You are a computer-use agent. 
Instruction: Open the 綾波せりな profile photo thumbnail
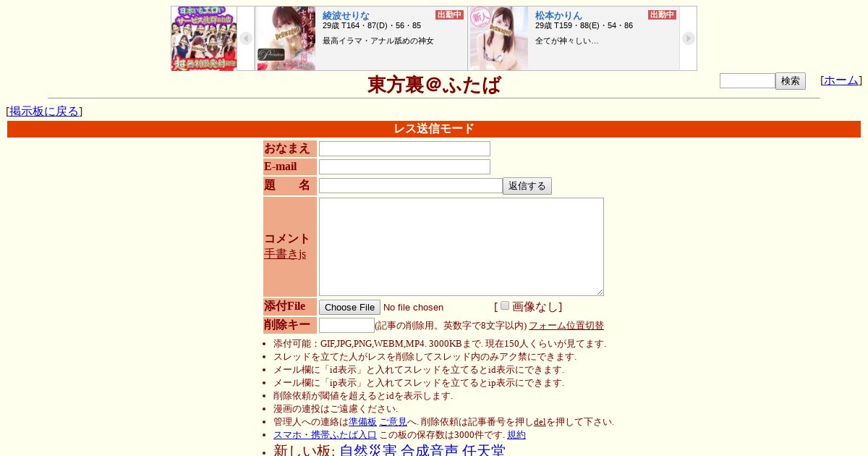[x=286, y=38]
